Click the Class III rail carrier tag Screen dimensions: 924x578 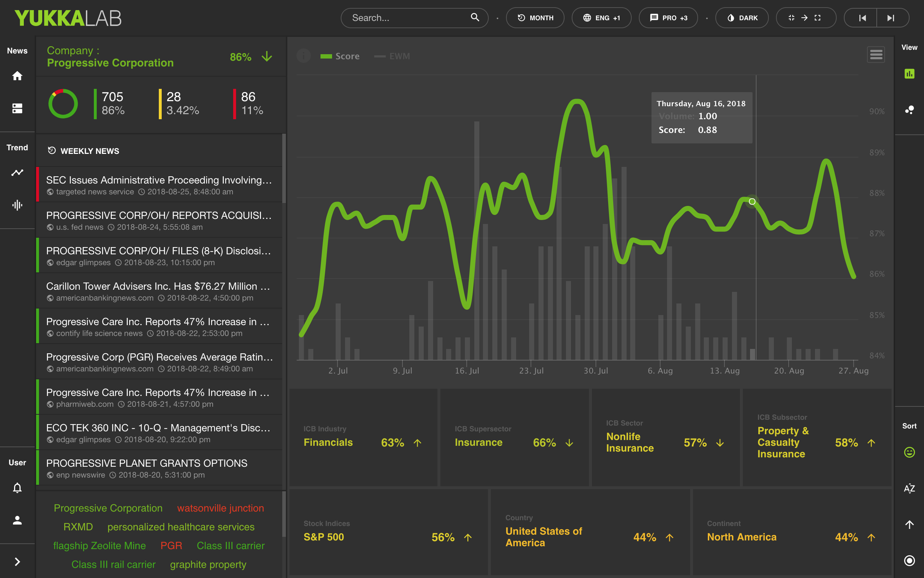(113, 565)
